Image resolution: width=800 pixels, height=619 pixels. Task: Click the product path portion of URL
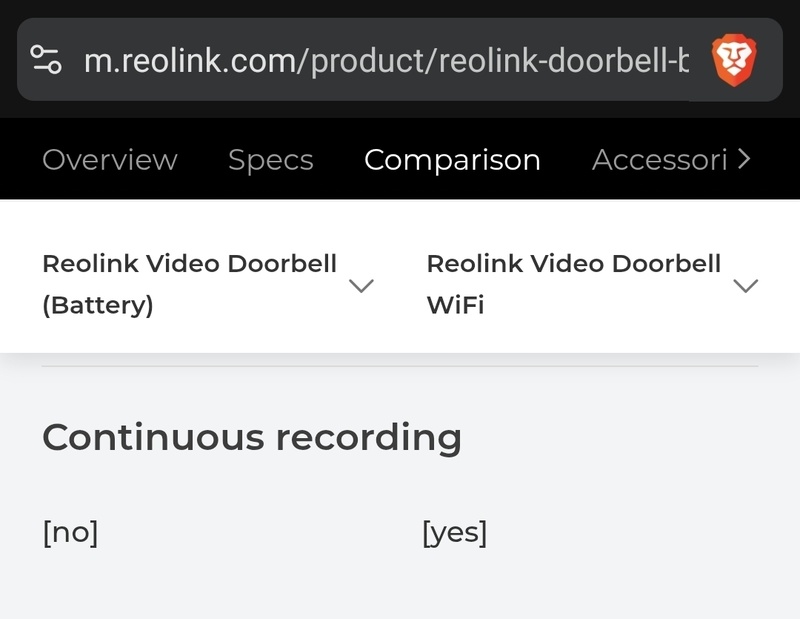[x=500, y=61]
